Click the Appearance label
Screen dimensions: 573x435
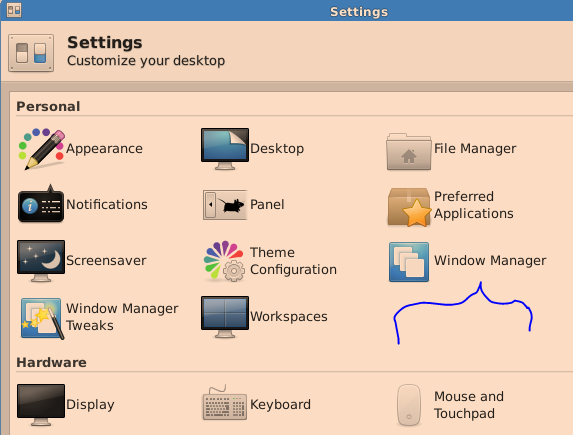[104, 149]
